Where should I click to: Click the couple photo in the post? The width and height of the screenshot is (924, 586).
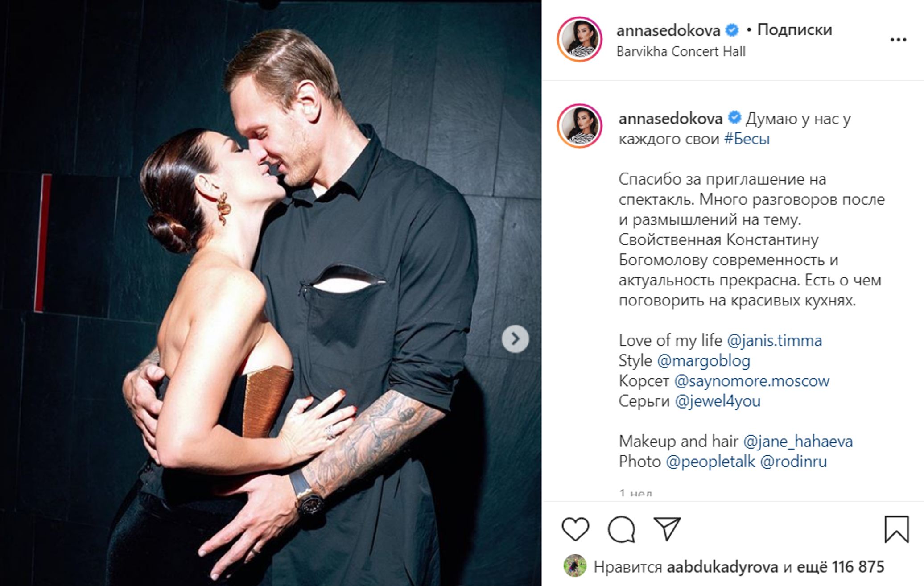tap(271, 293)
